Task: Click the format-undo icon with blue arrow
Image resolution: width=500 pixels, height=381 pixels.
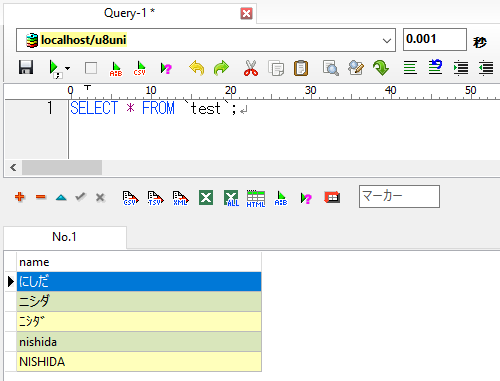Action: pos(435,67)
